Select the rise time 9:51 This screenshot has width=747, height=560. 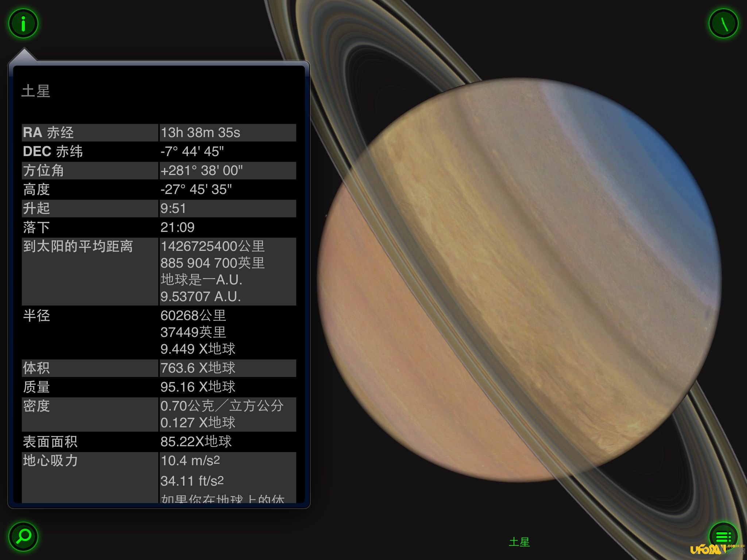point(174,208)
